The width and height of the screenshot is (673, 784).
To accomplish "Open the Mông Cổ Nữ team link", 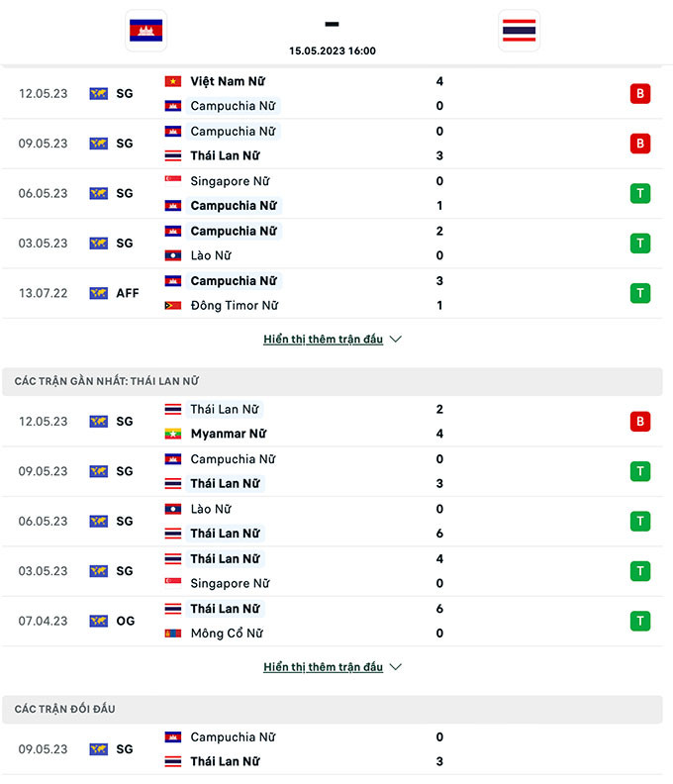I will pos(227,634).
